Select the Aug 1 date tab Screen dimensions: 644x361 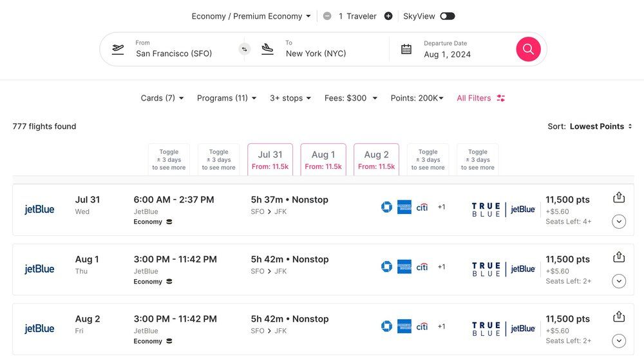click(x=323, y=160)
